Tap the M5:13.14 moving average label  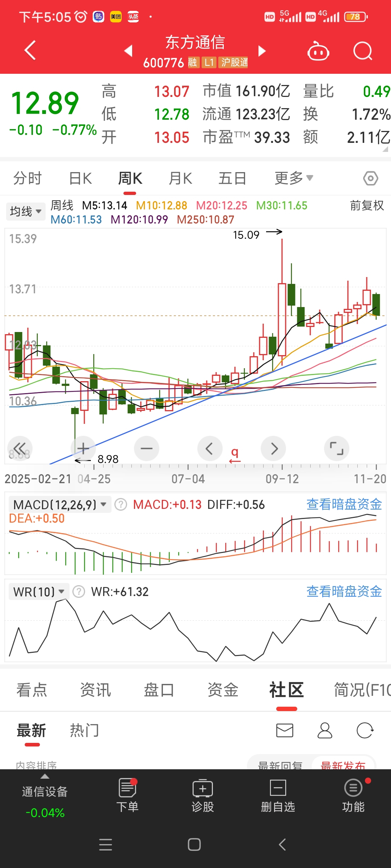105,205
